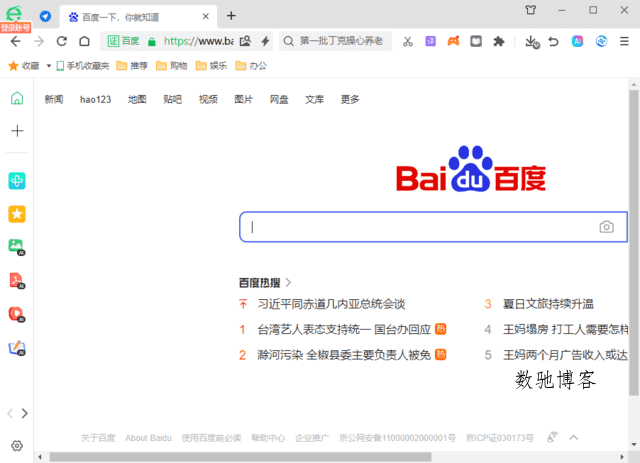The height and width of the screenshot is (463, 640).
Task: Open the browser home page icon
Action: 84,41
